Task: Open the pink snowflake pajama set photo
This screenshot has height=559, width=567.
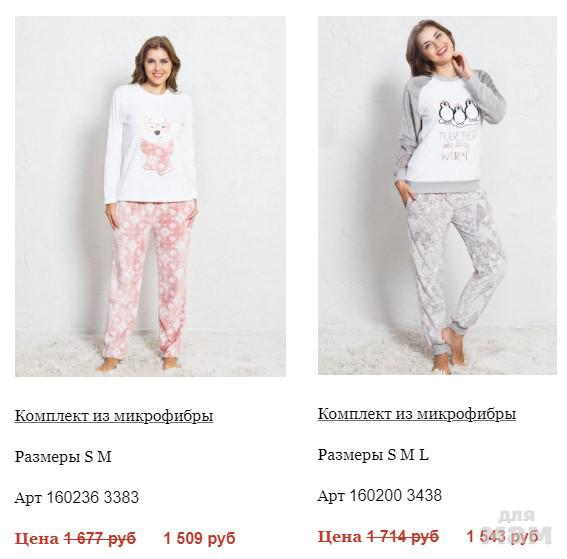Action: 150,196
